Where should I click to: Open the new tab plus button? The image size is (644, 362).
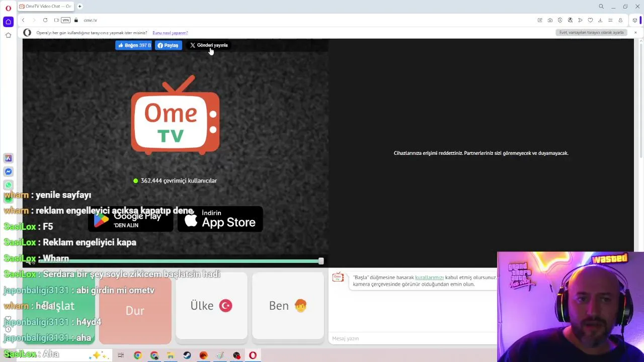click(79, 7)
